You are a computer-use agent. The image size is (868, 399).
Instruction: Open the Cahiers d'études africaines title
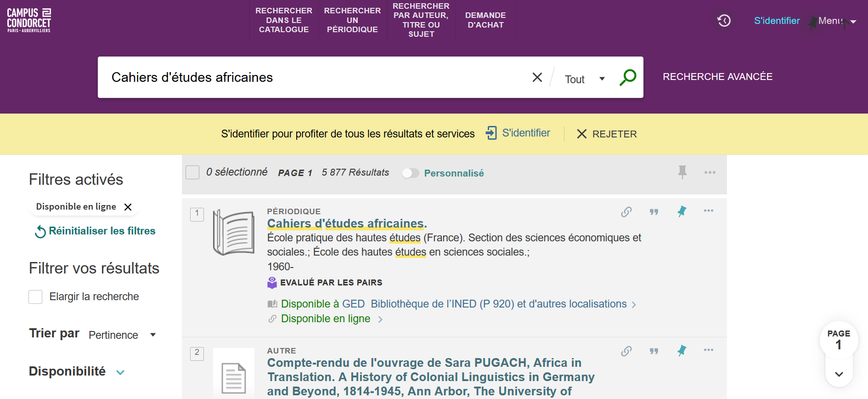point(347,223)
